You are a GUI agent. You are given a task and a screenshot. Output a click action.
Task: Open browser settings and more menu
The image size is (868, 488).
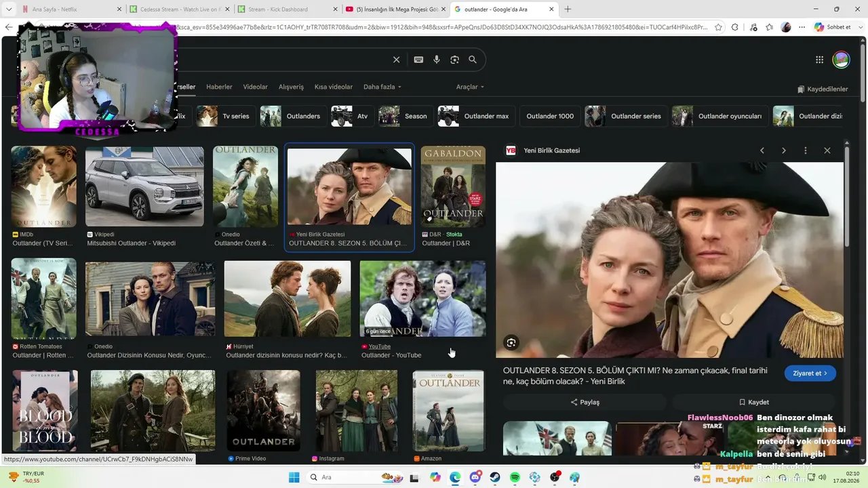click(802, 27)
